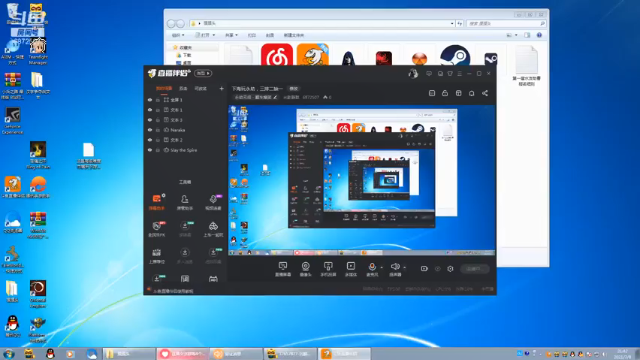This screenshot has width=640, height=360.
Task: Expand the microphone options arrow
Action: click(382, 268)
